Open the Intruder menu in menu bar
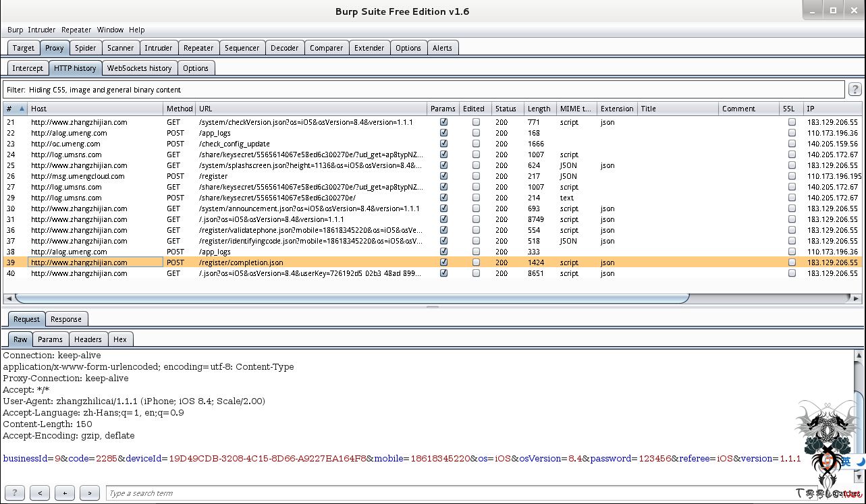This screenshot has height=504, width=866. 42,30
